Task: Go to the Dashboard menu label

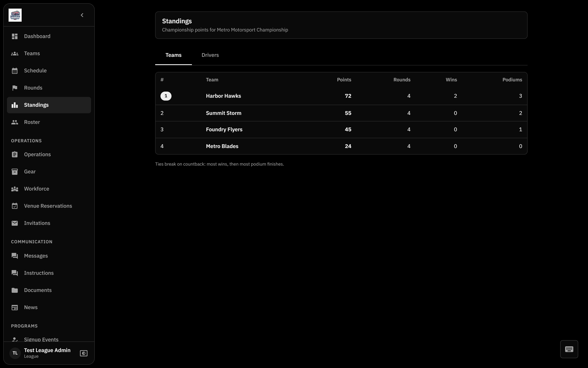Action: point(37,36)
